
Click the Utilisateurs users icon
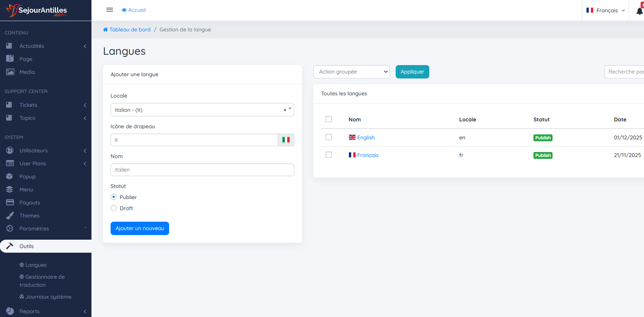pyautogui.click(x=10, y=150)
